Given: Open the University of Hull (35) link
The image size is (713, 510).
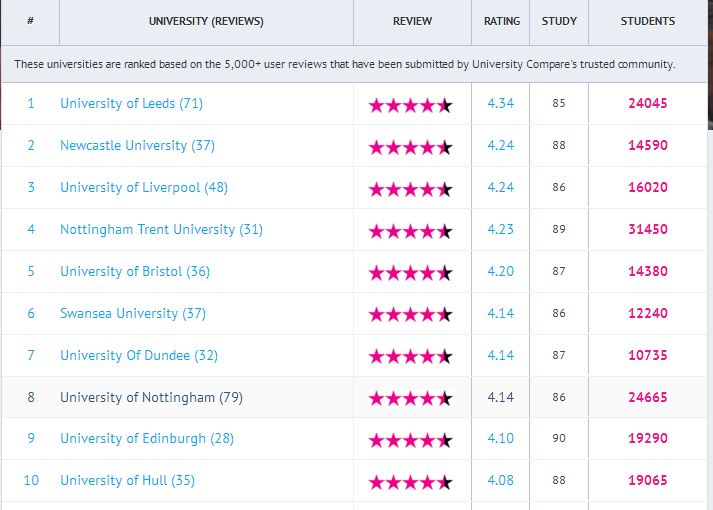Looking at the screenshot, I should (x=127, y=480).
